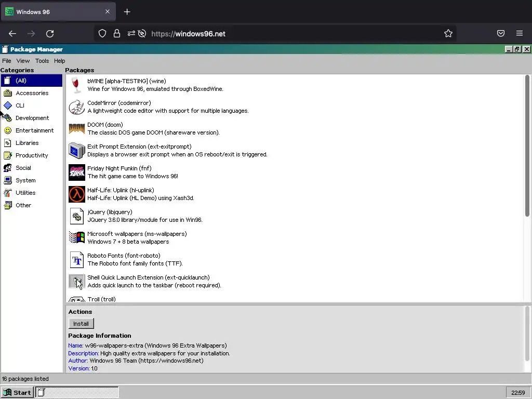The image size is (532, 399).
Task: Close the Windows 96 browser tab
Action: pos(108,11)
